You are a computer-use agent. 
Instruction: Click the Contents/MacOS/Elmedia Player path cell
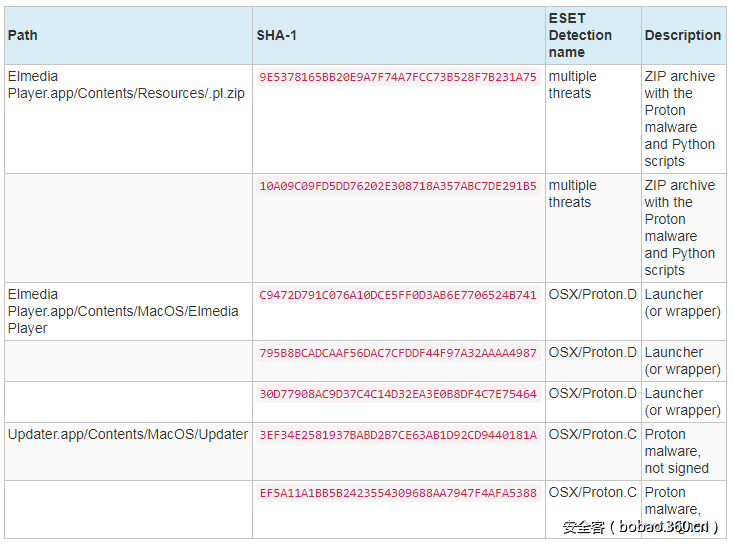[x=123, y=311]
